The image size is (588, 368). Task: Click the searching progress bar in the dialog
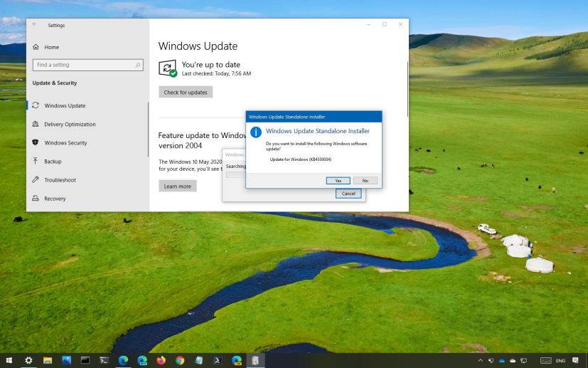click(236, 175)
